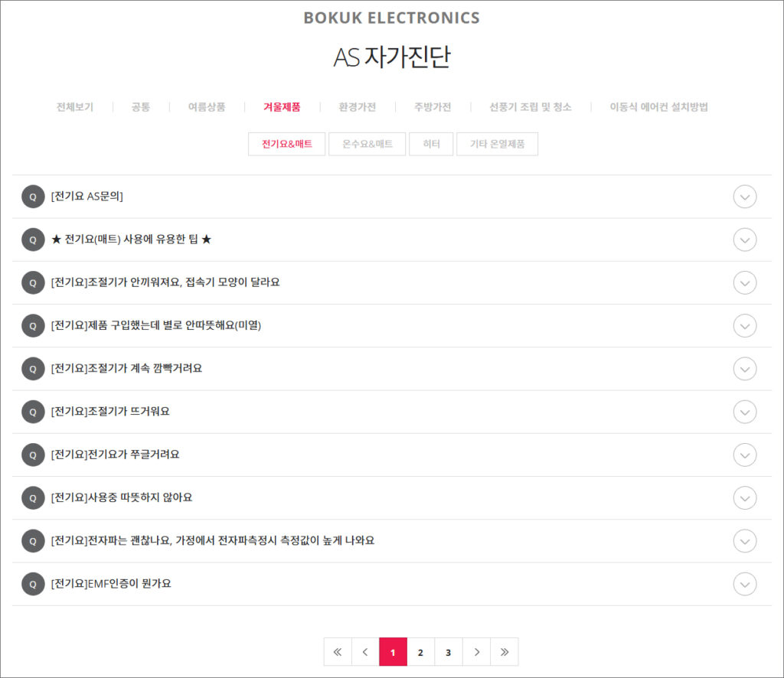This screenshot has height=678, width=784.
Task: Open question about 전자파는 괜찮나요
Action: (212, 541)
